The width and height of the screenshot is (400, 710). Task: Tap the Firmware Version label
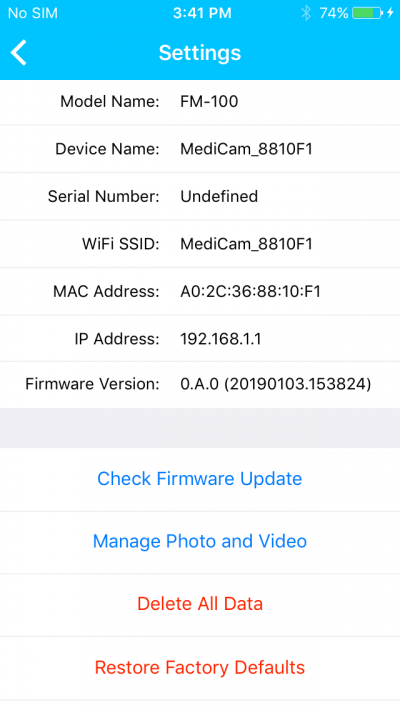(x=92, y=384)
